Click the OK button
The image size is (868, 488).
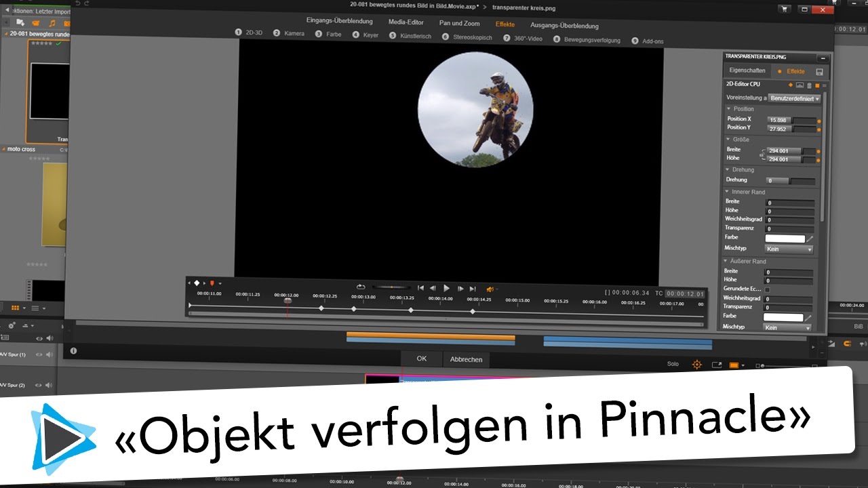[x=422, y=359]
